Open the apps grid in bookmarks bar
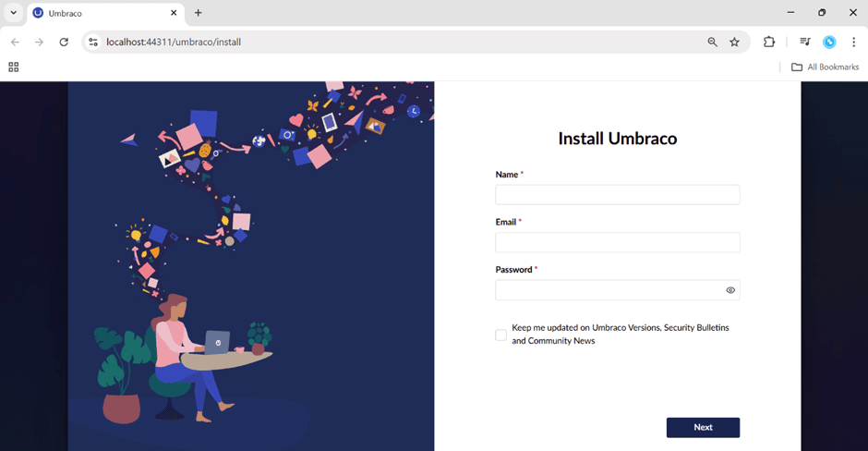868x451 pixels. click(x=13, y=67)
